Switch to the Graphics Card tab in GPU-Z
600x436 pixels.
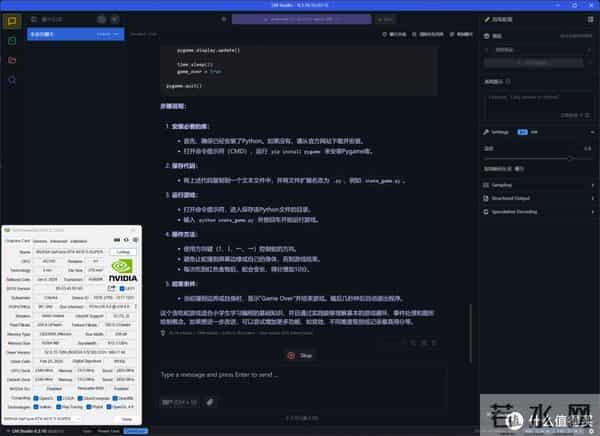(x=18, y=241)
